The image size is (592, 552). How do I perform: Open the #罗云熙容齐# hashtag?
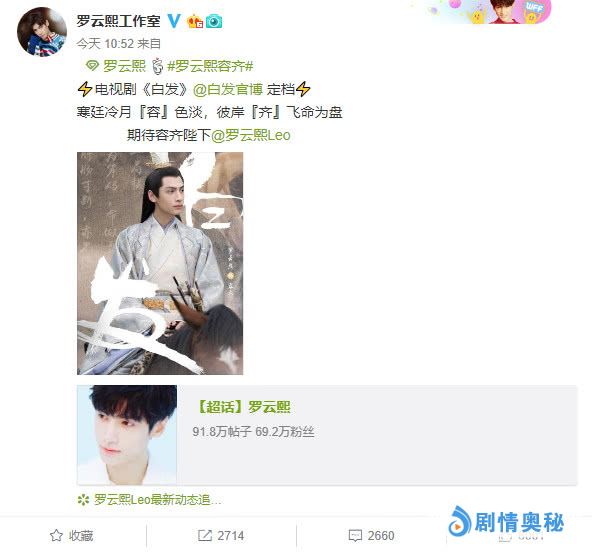[x=210, y=66]
